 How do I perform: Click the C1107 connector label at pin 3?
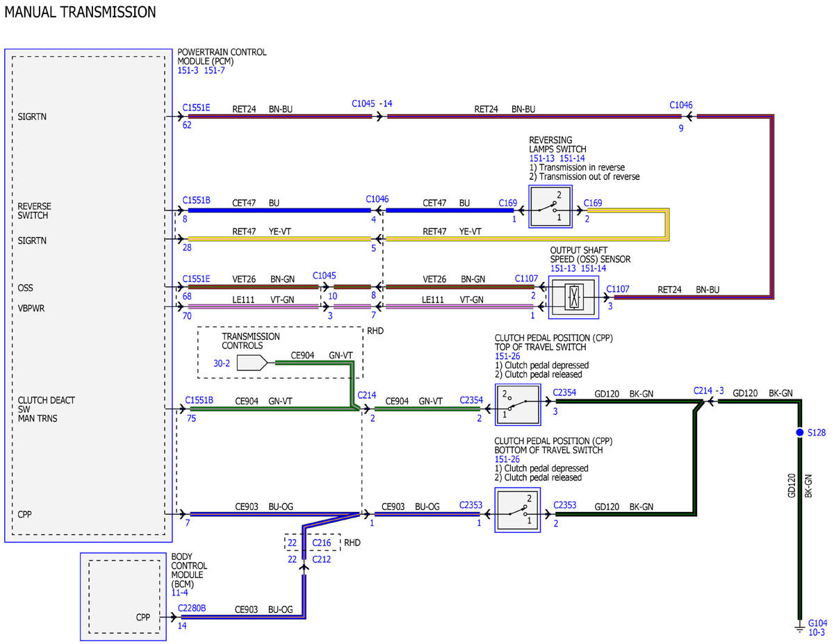point(618,288)
